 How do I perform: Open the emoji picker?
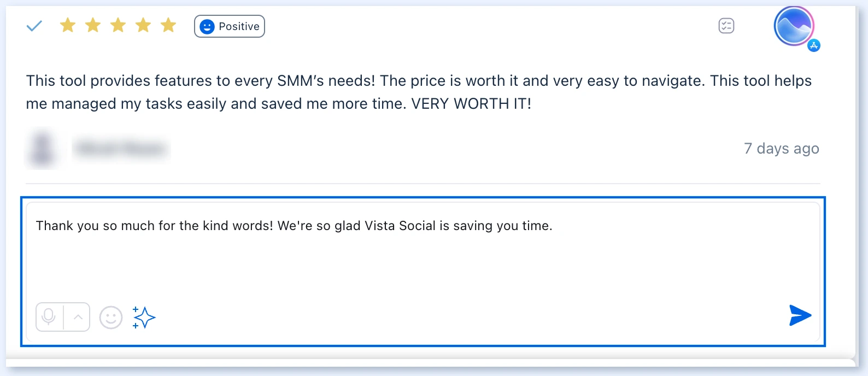[111, 317]
